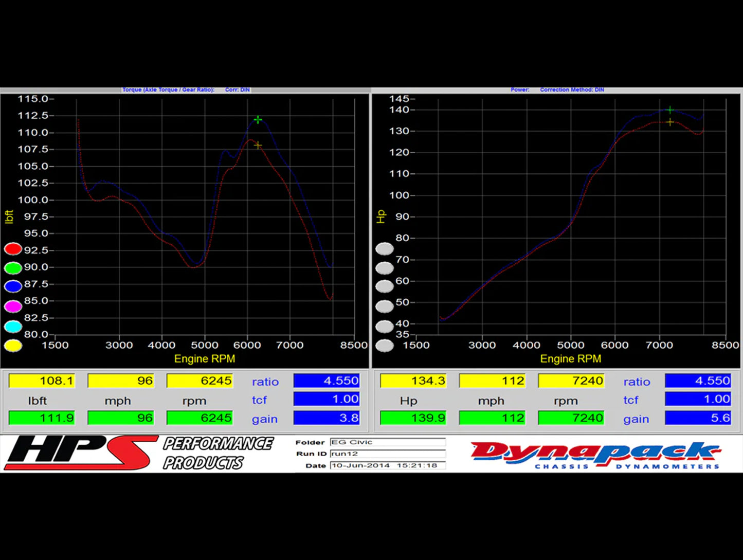
Task: Click the HPS Performance Products logo
Action: point(139,453)
